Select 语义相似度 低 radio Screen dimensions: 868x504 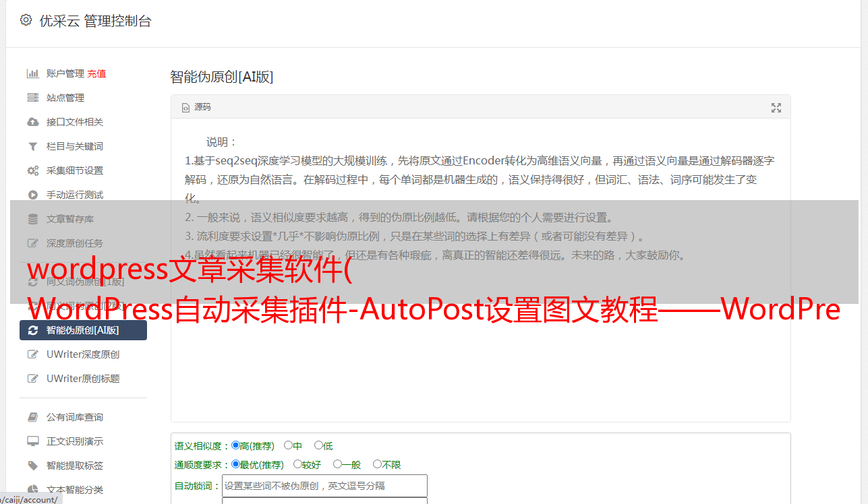(318, 445)
